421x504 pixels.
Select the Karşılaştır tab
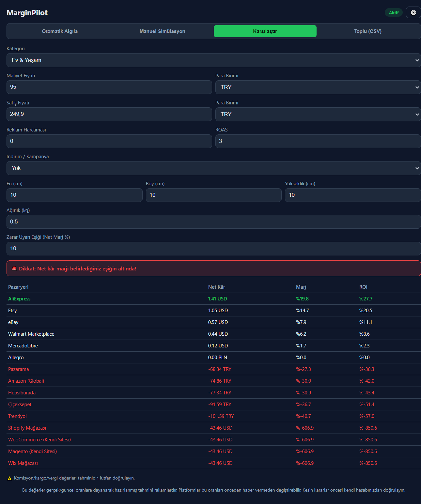coord(265,31)
